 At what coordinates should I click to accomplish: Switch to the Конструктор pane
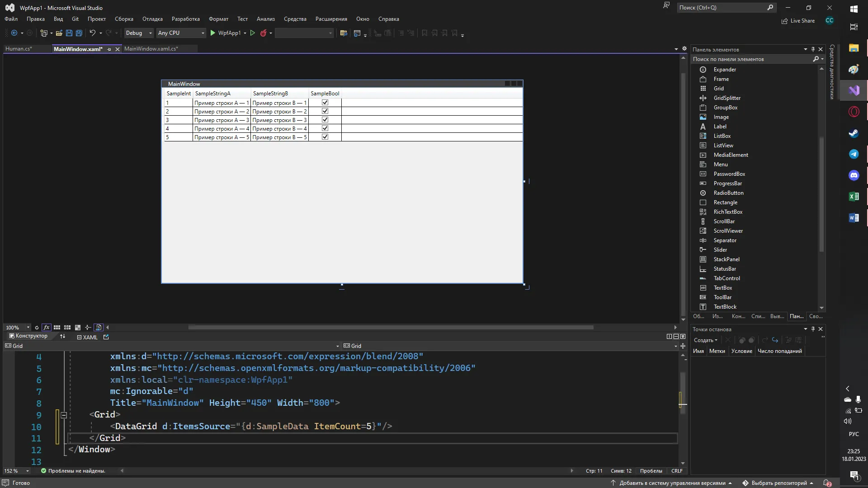tap(28, 336)
